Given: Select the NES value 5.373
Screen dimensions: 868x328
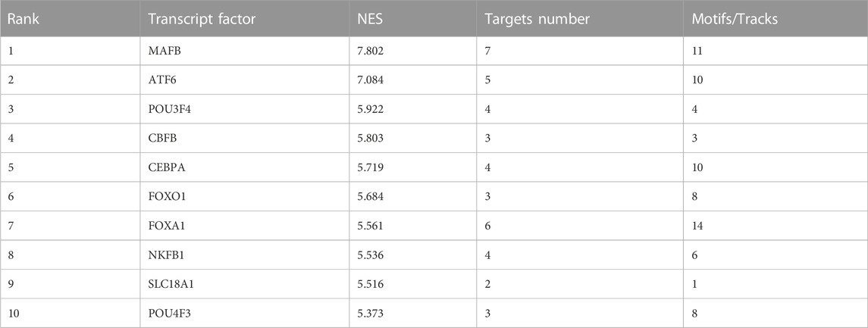Looking at the screenshot, I should click(x=371, y=313).
